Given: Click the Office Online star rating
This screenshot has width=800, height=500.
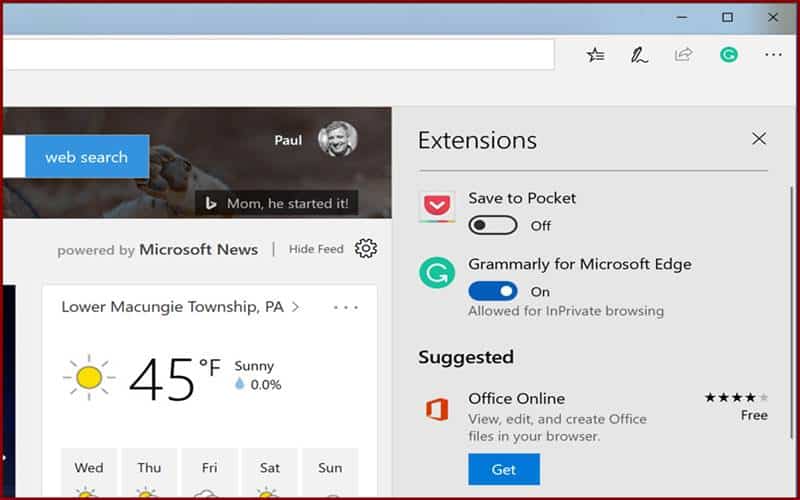Looking at the screenshot, I should [736, 397].
